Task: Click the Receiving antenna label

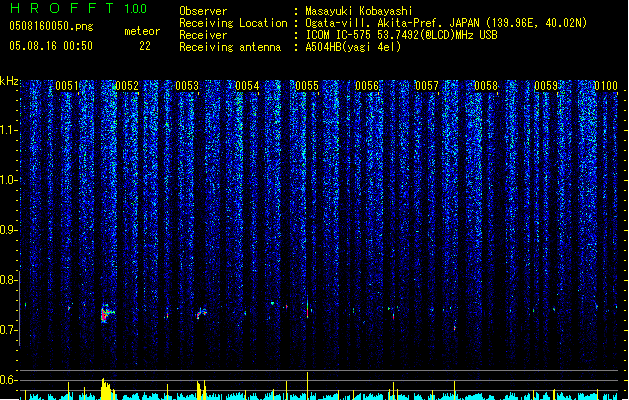Action: 230,47
